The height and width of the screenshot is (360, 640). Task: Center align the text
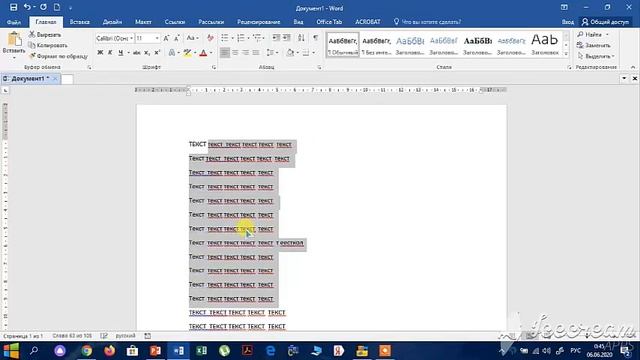pyautogui.click(x=235, y=53)
